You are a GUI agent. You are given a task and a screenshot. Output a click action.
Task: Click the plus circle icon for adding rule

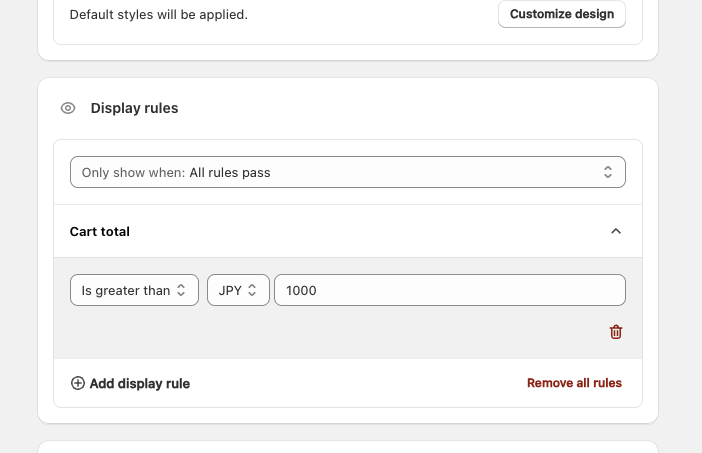click(x=78, y=383)
